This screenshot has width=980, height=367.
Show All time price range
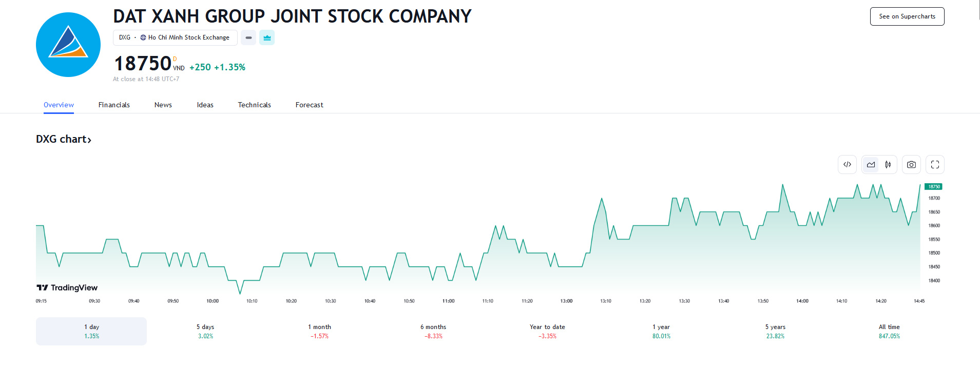coord(889,331)
